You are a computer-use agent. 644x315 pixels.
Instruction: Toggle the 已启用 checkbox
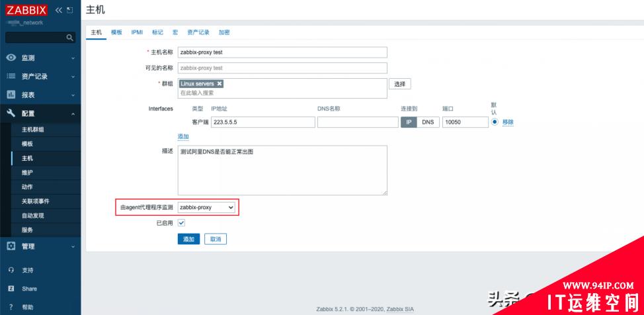click(x=182, y=222)
